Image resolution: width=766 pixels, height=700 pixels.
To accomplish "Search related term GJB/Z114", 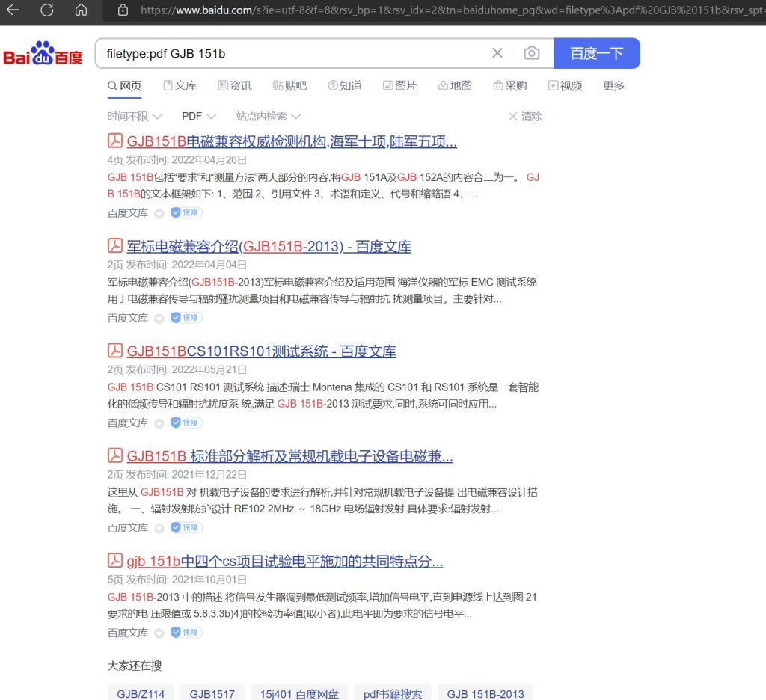I will click(141, 693).
